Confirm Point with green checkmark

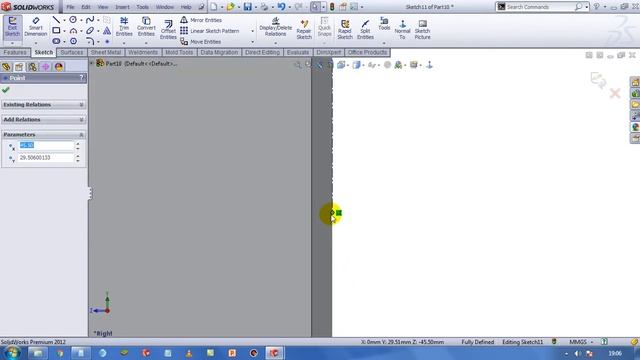6,90
